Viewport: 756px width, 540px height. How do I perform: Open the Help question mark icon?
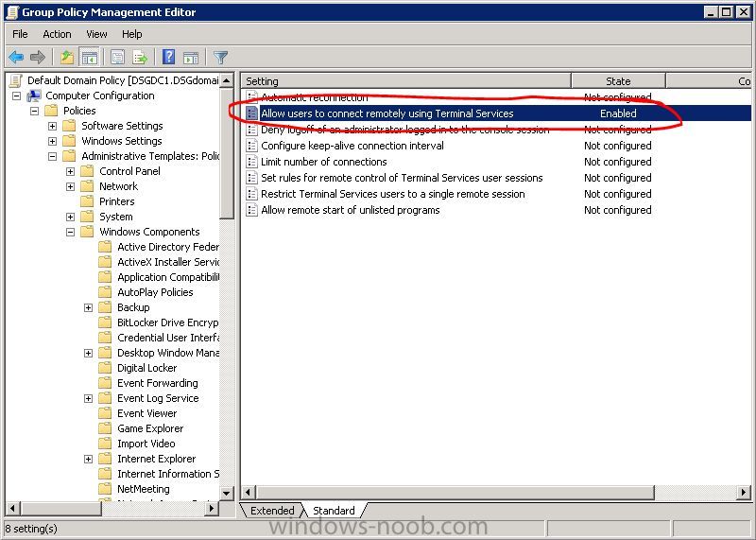[x=168, y=57]
